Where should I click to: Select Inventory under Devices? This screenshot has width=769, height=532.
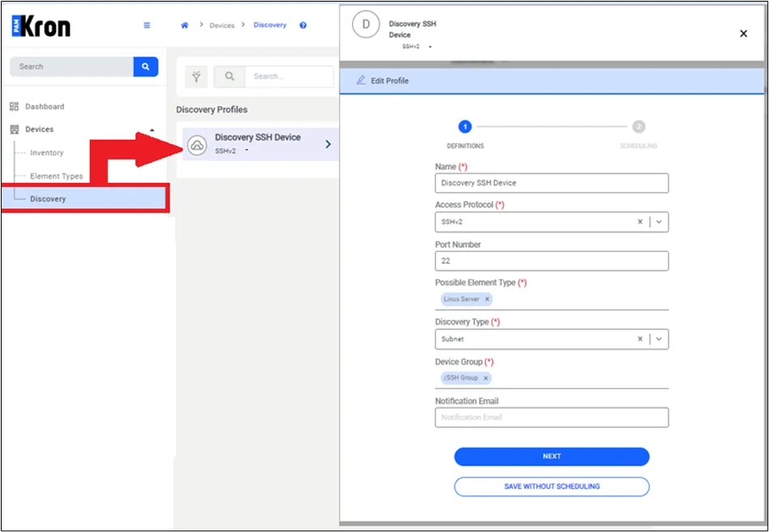tap(46, 153)
